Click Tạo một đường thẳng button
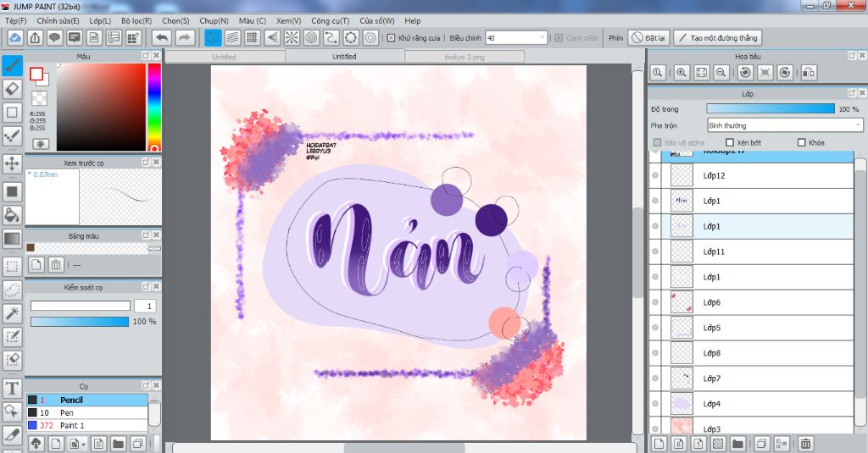Image resolution: width=868 pixels, height=453 pixels. 717,37
